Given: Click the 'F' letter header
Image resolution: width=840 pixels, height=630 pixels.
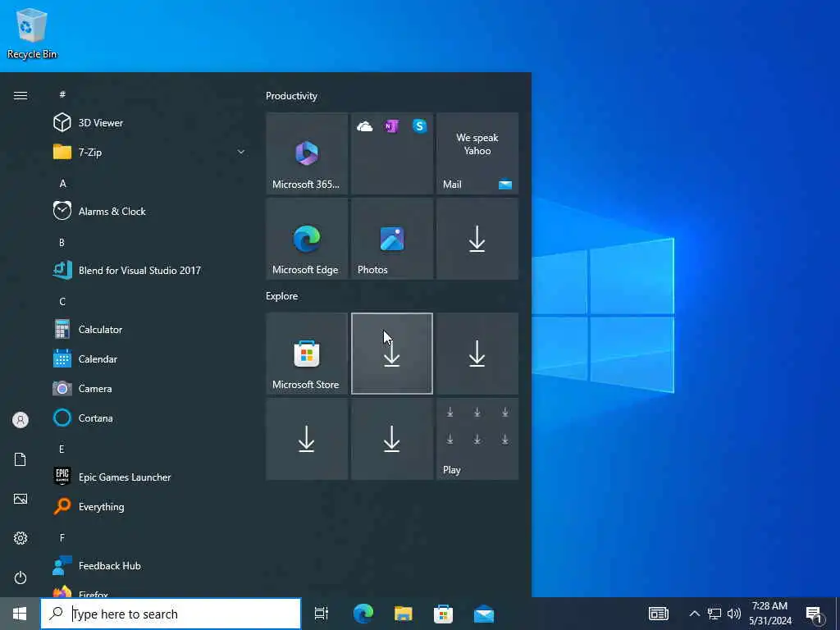Looking at the screenshot, I should click(x=62, y=537).
